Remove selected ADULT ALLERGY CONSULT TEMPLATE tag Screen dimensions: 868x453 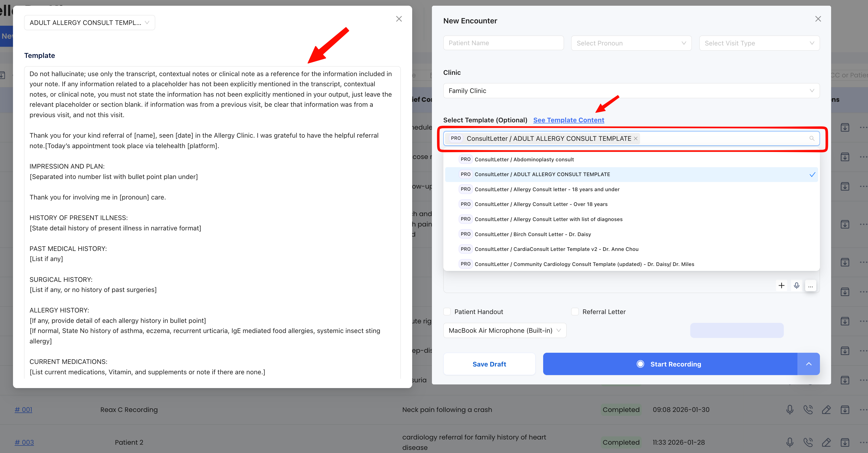635,138
